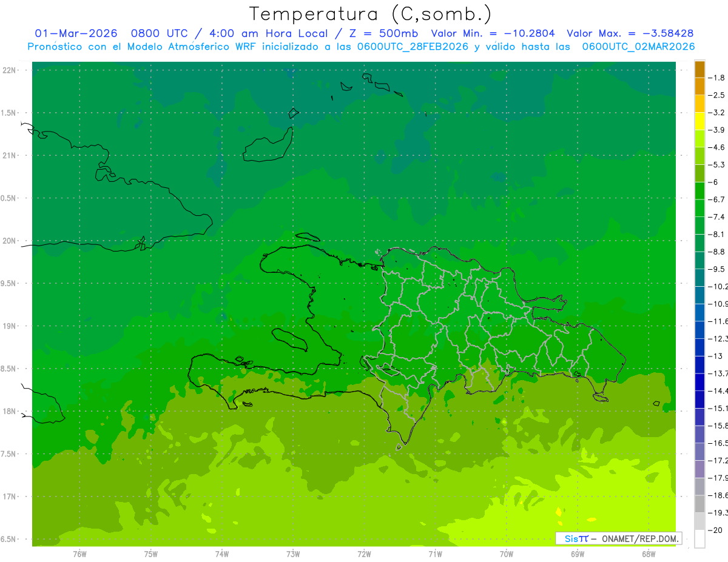Click the "75W" longitude axis label

[x=150, y=554]
